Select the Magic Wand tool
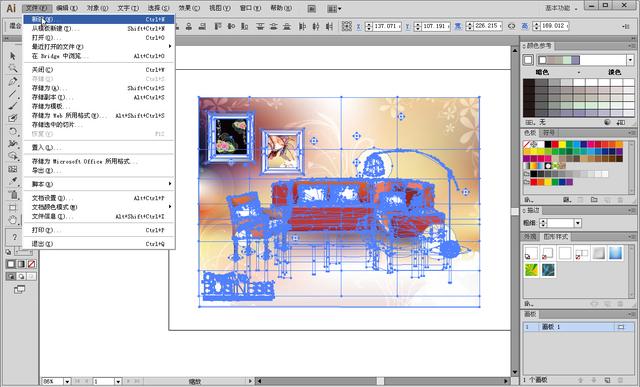 (x=13, y=68)
